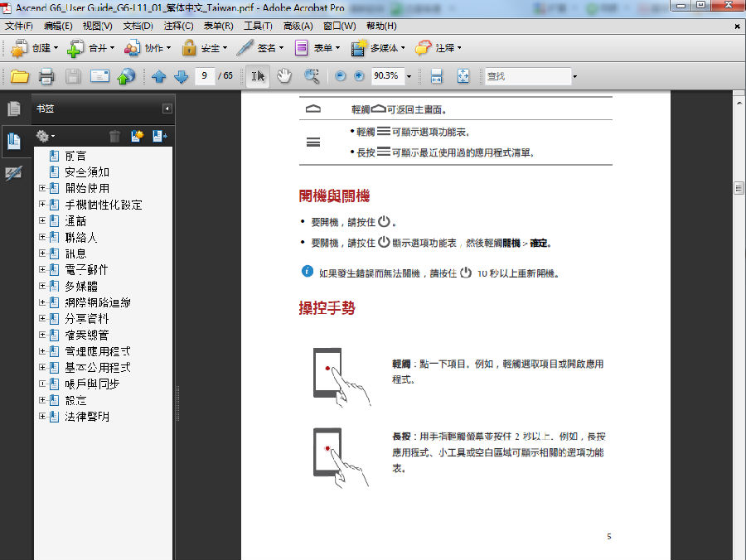The image size is (746, 560).
Task: Go to previous page with up arrow
Action: [x=159, y=76]
